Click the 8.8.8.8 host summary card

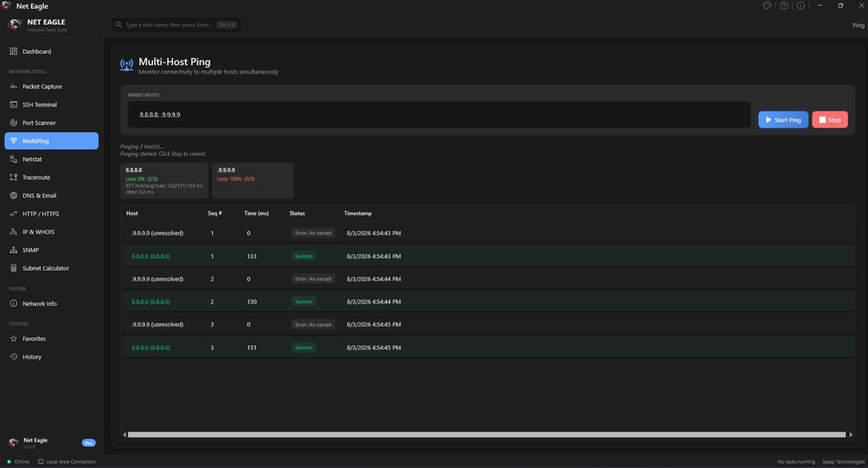(x=164, y=181)
